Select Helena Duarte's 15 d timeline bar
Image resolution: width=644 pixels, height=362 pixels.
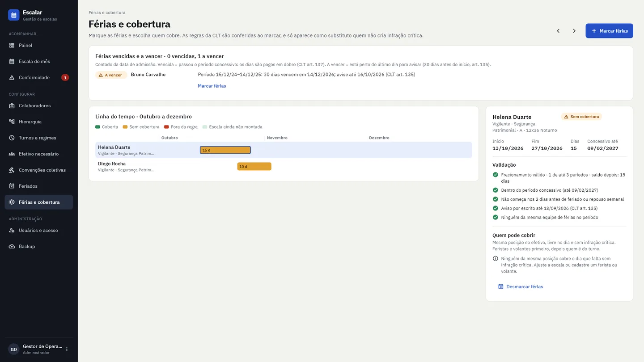(x=225, y=150)
